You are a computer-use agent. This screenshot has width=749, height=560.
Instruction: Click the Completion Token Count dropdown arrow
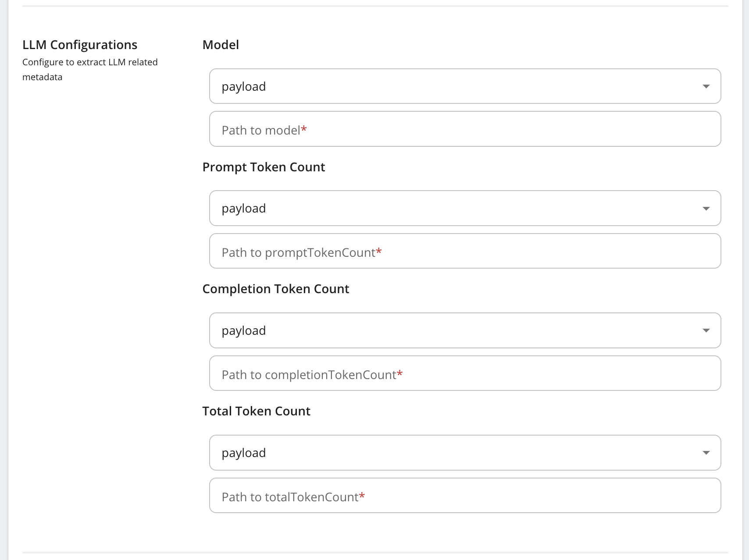(x=706, y=330)
